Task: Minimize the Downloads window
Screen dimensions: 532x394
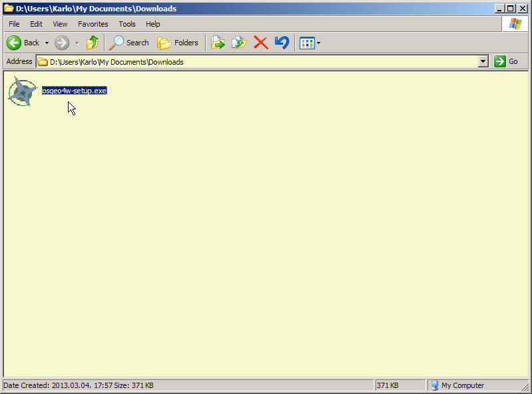Action: click(x=499, y=9)
